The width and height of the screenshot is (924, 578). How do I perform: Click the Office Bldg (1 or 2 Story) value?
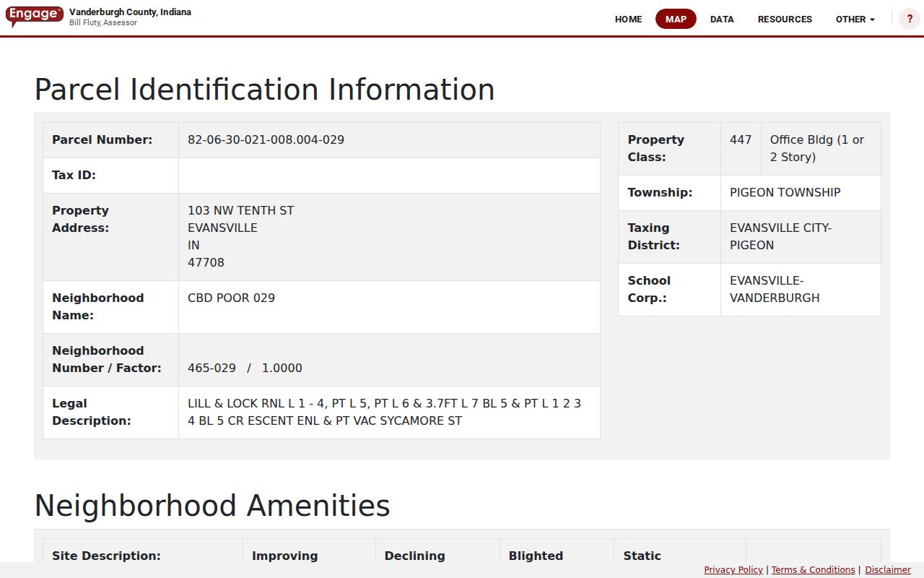click(x=817, y=148)
